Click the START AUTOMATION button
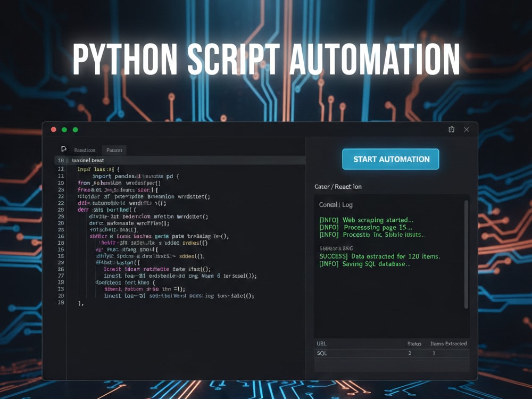The width and height of the screenshot is (532, 399). [390, 159]
